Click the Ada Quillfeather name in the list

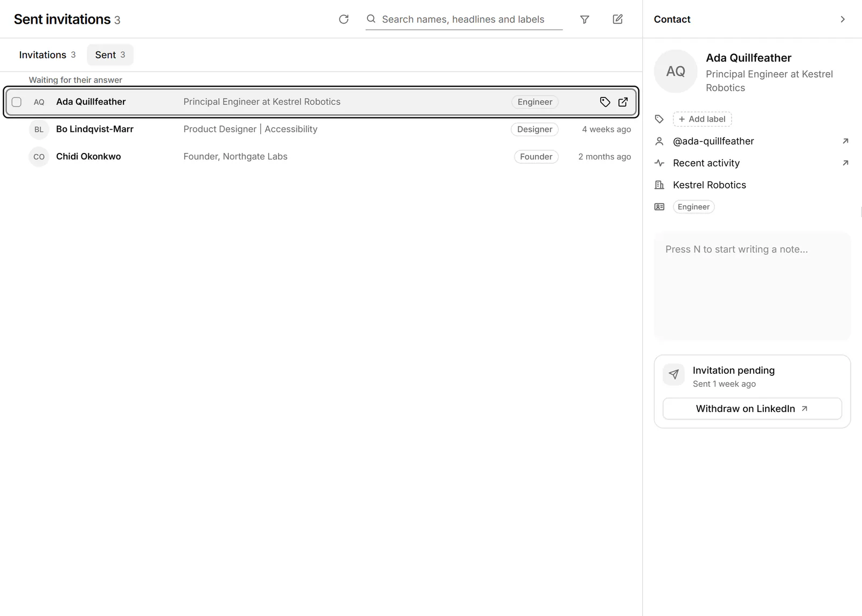(91, 102)
